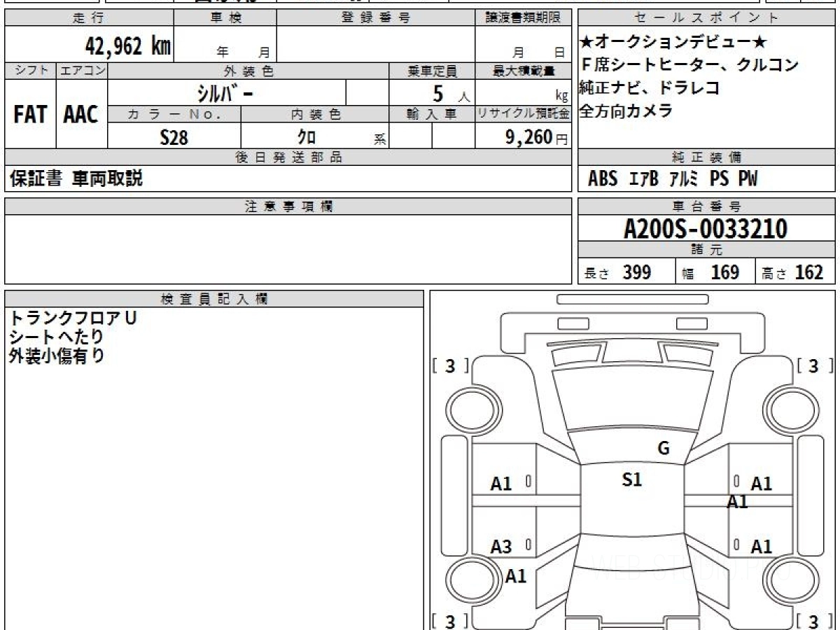Viewport: 840px width, 630px height.
Task: Select the F席シートヒーター、クルコン line
Action: tap(689, 64)
